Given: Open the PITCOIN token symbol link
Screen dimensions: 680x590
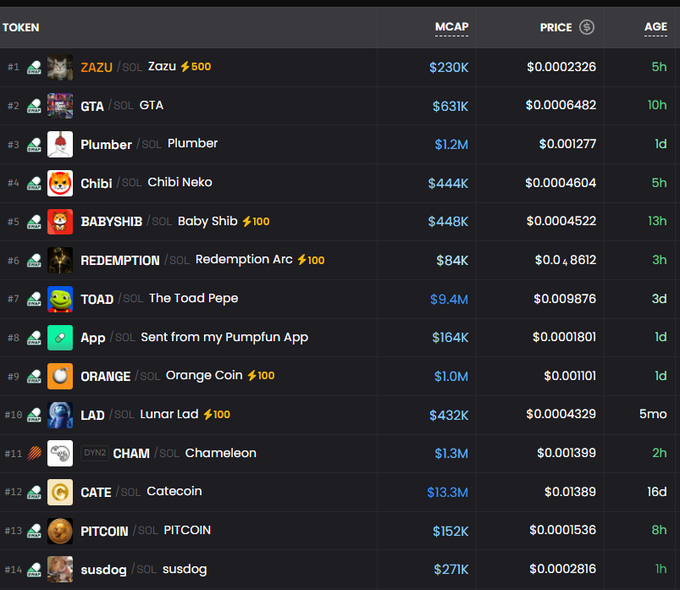Looking at the screenshot, I should click(105, 531).
